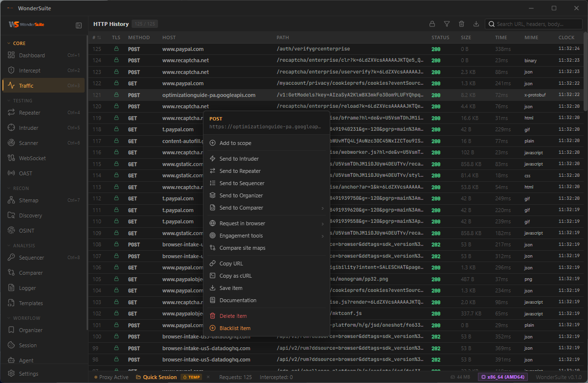This screenshot has width=588, height=383.
Task: Open the WebSocket section
Action: [43, 158]
